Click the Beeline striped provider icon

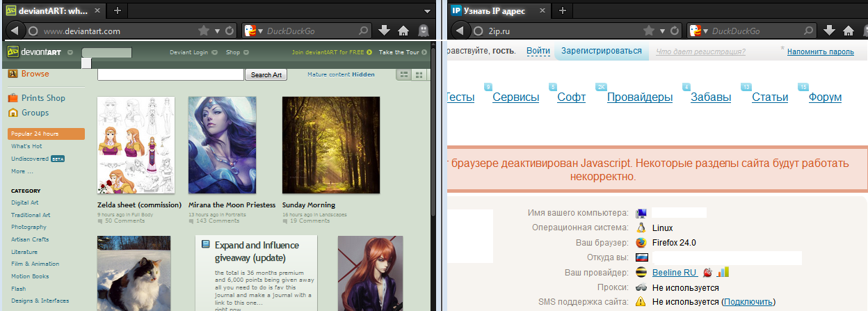[641, 273]
